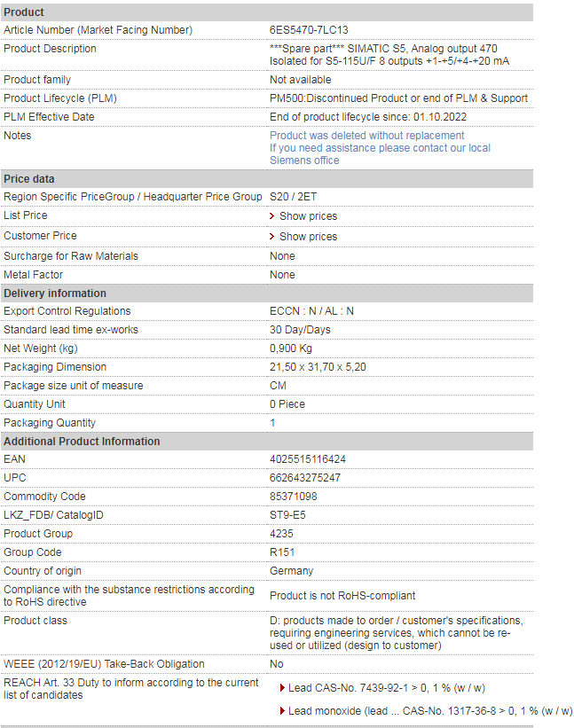The image size is (574, 728).
Task: Click 'contact our local Siemens office' link
Action: (x=380, y=154)
